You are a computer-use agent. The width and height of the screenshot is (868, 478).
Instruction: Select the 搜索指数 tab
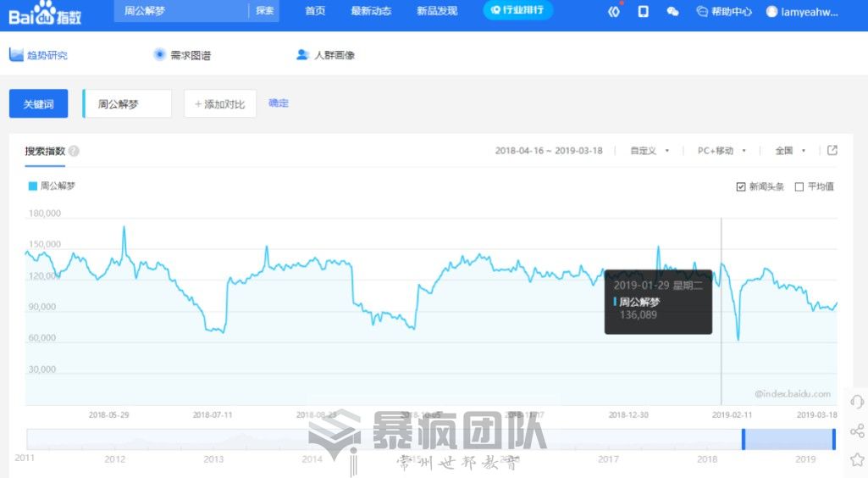[45, 151]
